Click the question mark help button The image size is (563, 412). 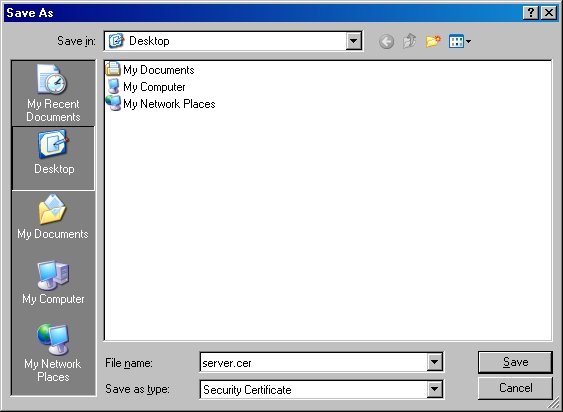pyautogui.click(x=531, y=13)
